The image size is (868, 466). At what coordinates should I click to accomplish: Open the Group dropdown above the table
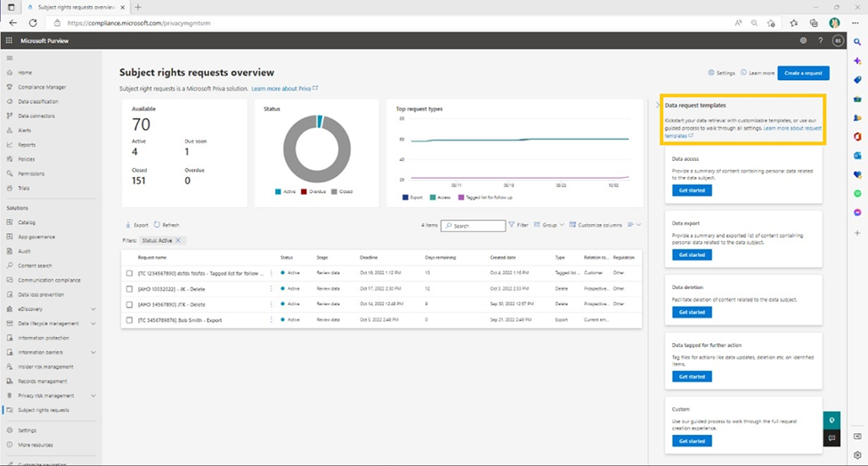tap(549, 225)
